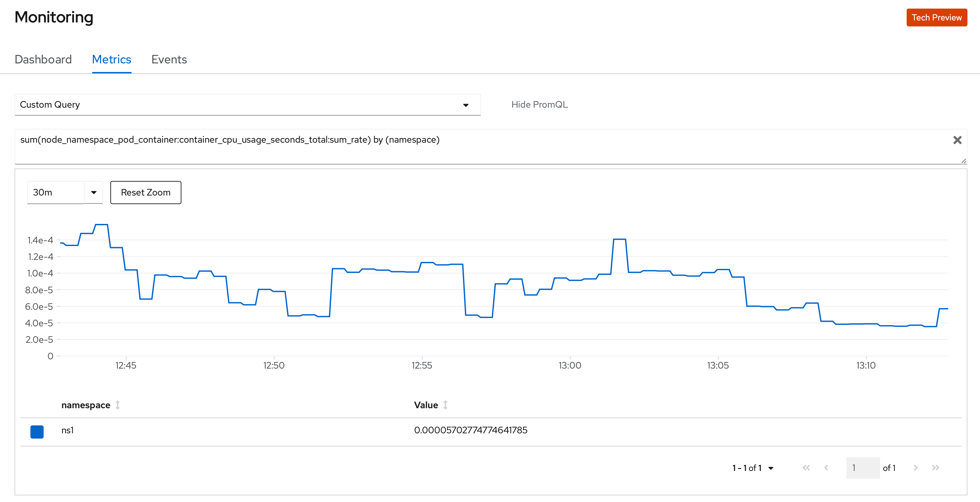This screenshot has height=502, width=980.
Task: Click Hide PromQL link
Action: click(x=539, y=105)
